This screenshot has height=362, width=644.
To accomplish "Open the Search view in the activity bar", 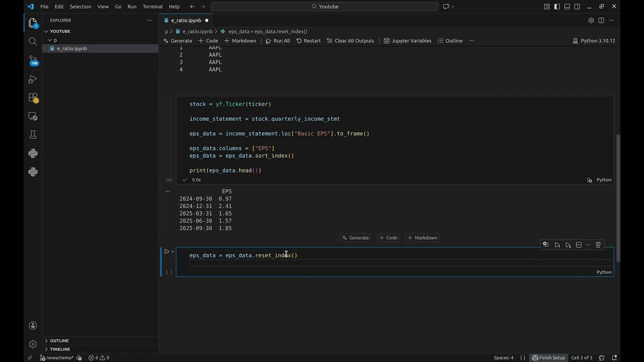I will 33,41.
